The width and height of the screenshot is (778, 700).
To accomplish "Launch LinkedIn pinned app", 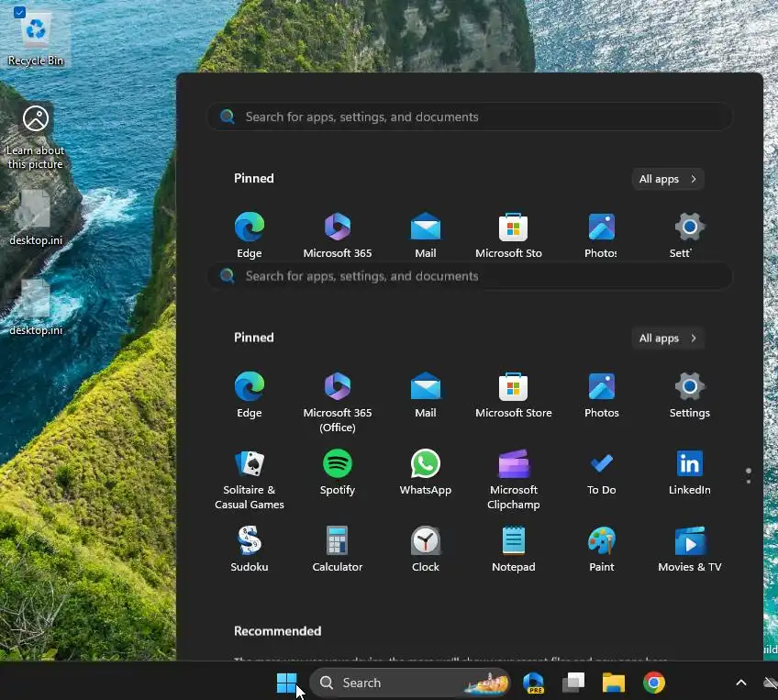I will pos(689,472).
